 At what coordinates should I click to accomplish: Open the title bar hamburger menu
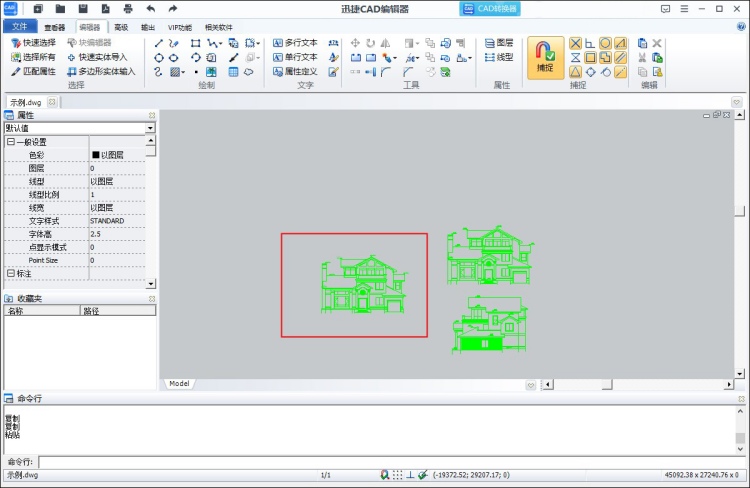tap(684, 9)
